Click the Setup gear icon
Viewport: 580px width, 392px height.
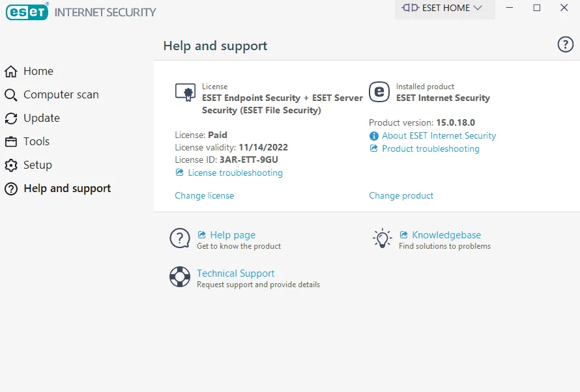10,165
